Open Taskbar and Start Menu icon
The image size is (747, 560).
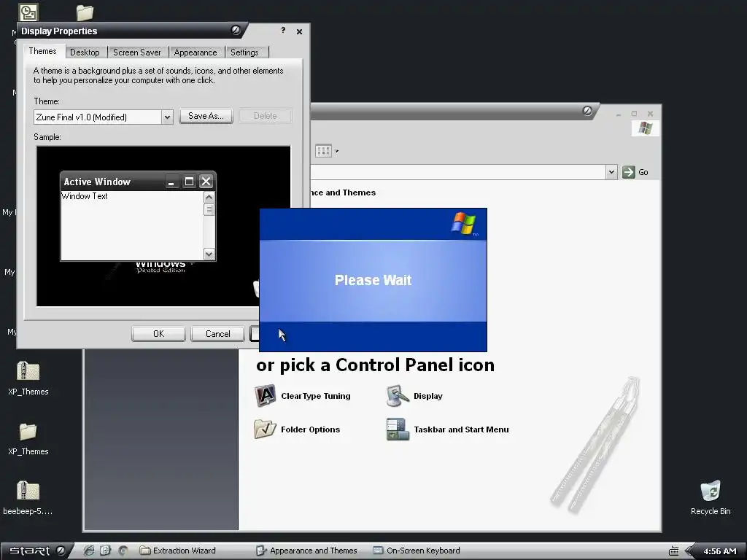click(398, 429)
